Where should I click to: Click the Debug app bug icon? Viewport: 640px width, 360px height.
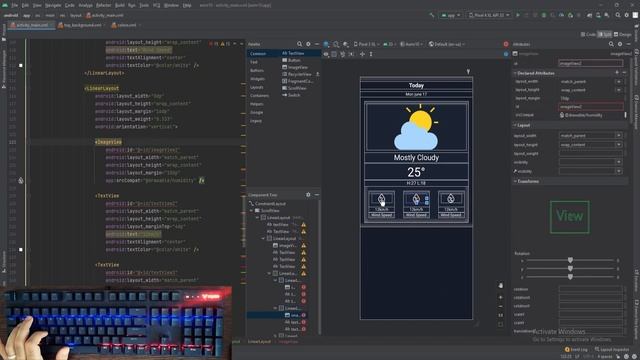(x=544, y=15)
